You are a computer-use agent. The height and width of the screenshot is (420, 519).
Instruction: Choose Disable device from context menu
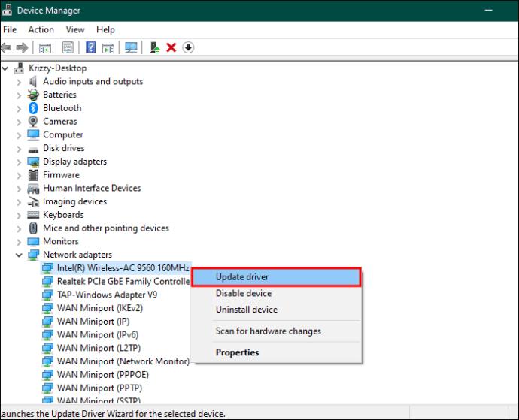point(276,293)
